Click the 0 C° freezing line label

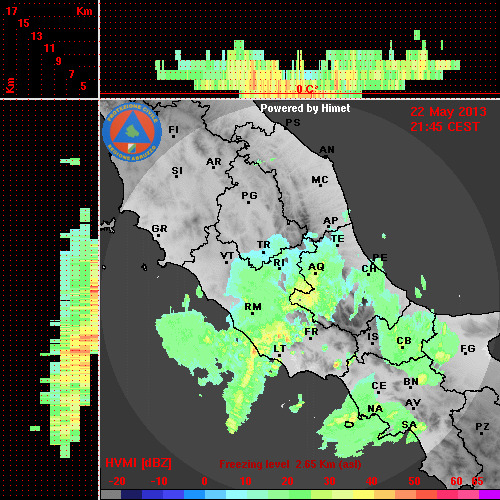(307, 89)
